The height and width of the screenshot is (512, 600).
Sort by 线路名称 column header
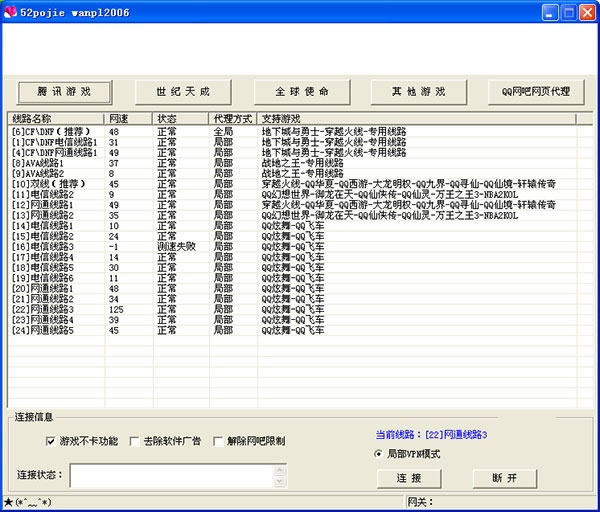pyautogui.click(x=56, y=119)
